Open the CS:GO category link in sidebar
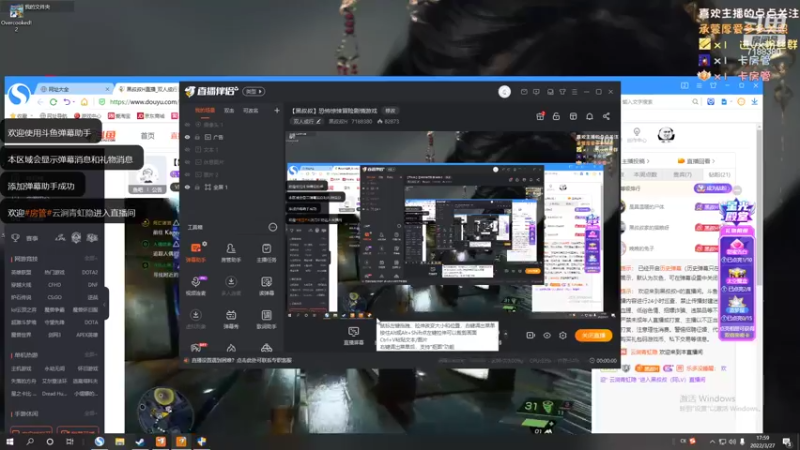 point(55,297)
